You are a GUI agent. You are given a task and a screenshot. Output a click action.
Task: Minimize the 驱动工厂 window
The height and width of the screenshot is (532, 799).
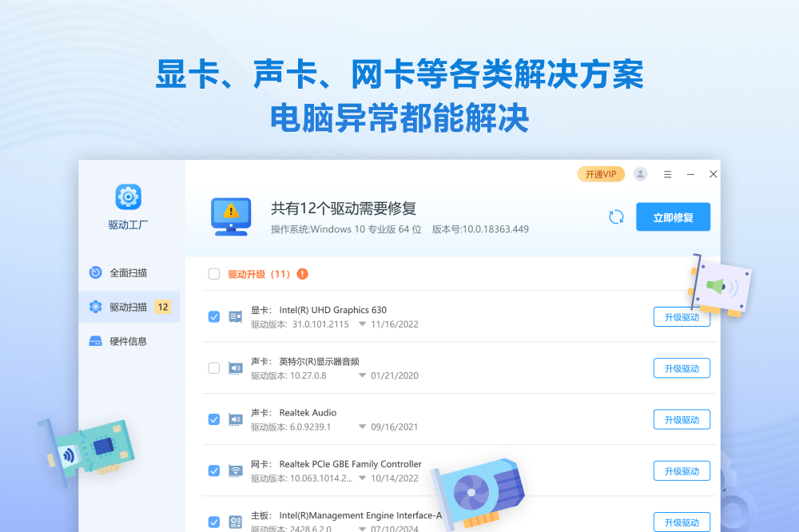click(690, 174)
